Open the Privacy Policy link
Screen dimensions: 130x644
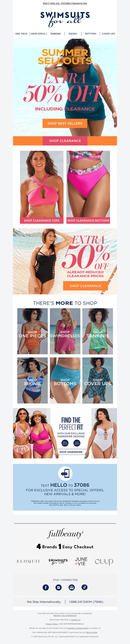coord(52,624)
